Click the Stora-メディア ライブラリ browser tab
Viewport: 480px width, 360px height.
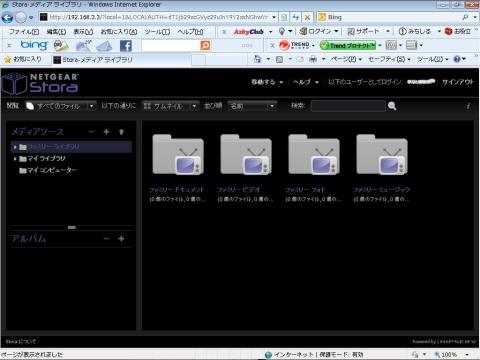click(x=122, y=60)
